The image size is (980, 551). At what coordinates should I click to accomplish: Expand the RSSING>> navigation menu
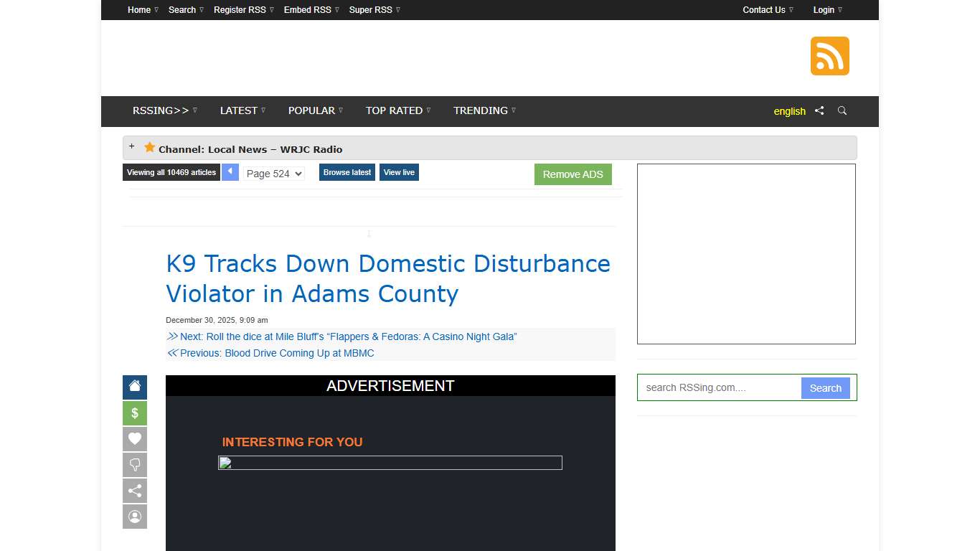coord(164,110)
